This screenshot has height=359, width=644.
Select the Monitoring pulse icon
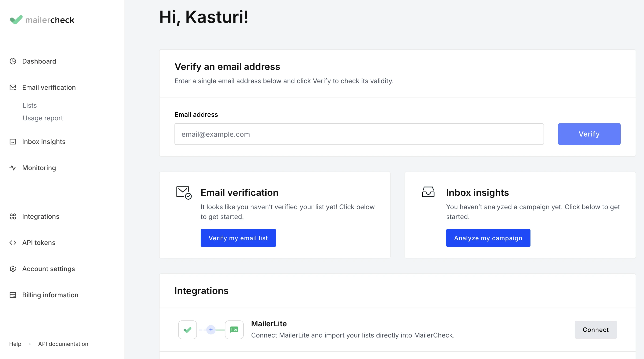(13, 168)
